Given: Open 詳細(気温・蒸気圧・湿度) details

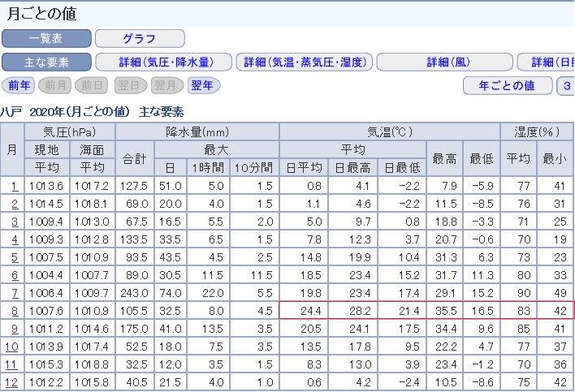Looking at the screenshot, I should coord(304,62).
